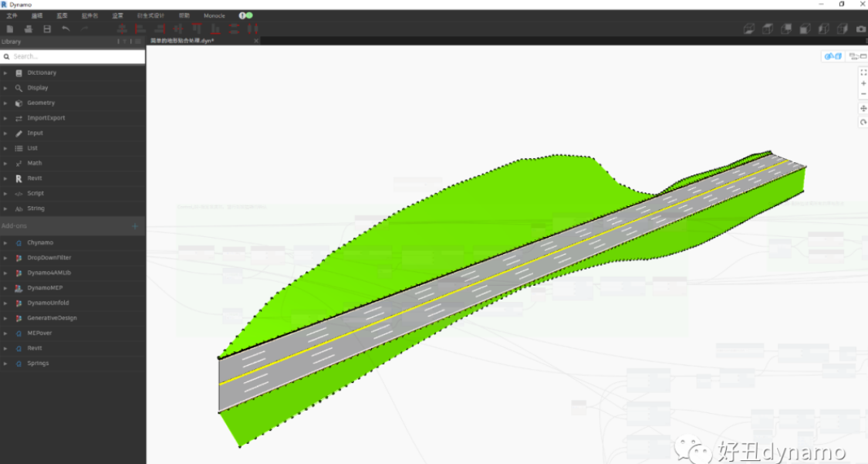
Task: Toggle the Monocle status indicator
Action: pos(246,15)
